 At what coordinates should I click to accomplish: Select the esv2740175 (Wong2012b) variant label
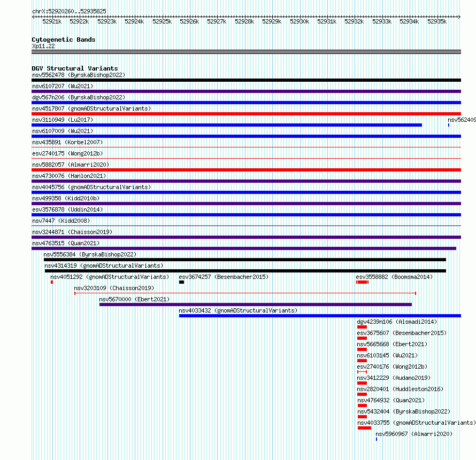pos(67,153)
